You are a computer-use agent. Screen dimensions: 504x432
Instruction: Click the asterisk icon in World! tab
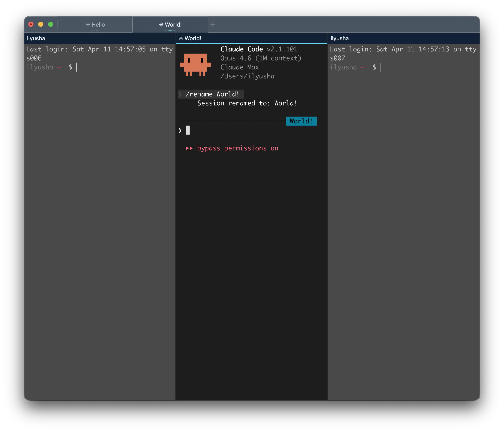[161, 25]
